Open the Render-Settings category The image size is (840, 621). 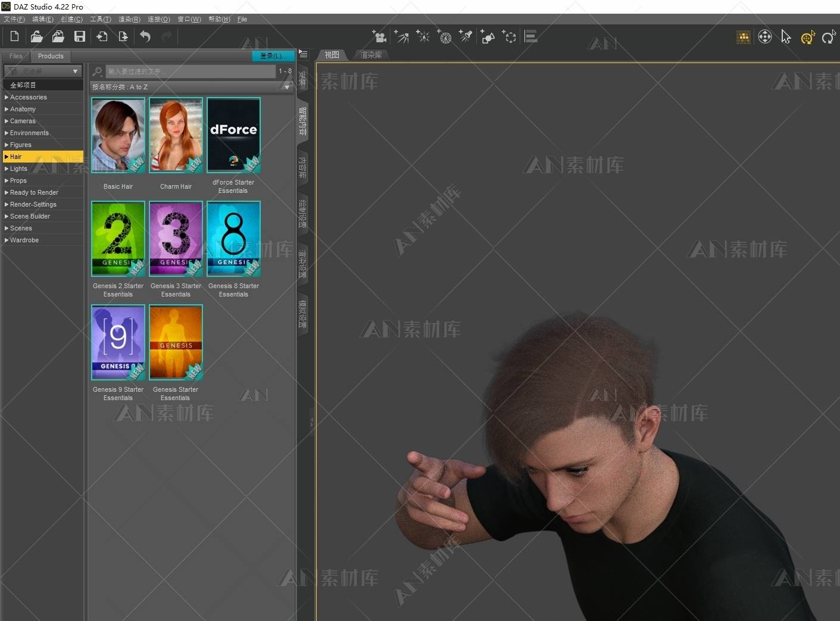(43, 204)
